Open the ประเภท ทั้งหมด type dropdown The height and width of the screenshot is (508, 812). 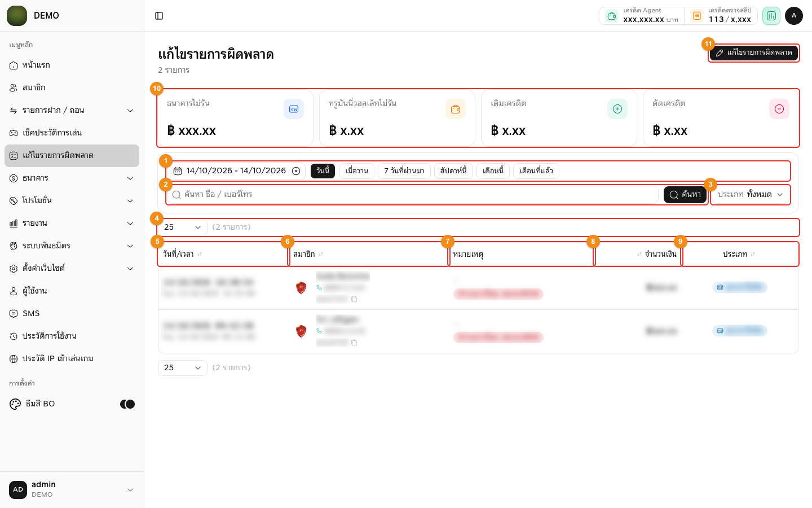750,194
